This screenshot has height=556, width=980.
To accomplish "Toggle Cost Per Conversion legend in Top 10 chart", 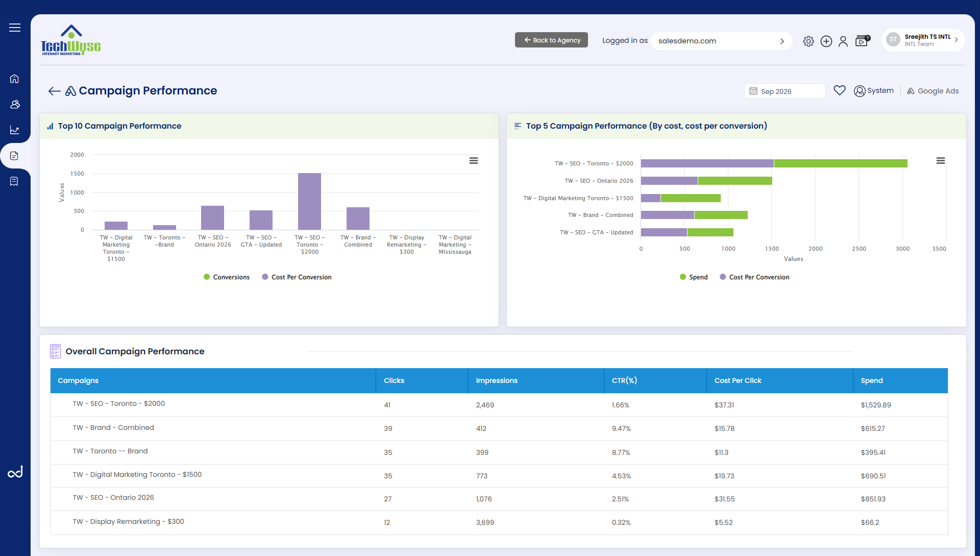I will coord(297,277).
